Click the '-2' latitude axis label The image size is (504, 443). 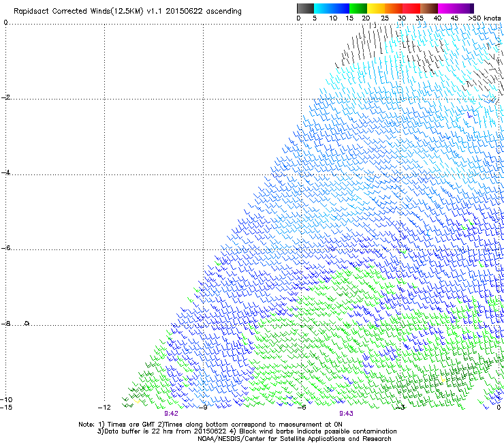5,97
